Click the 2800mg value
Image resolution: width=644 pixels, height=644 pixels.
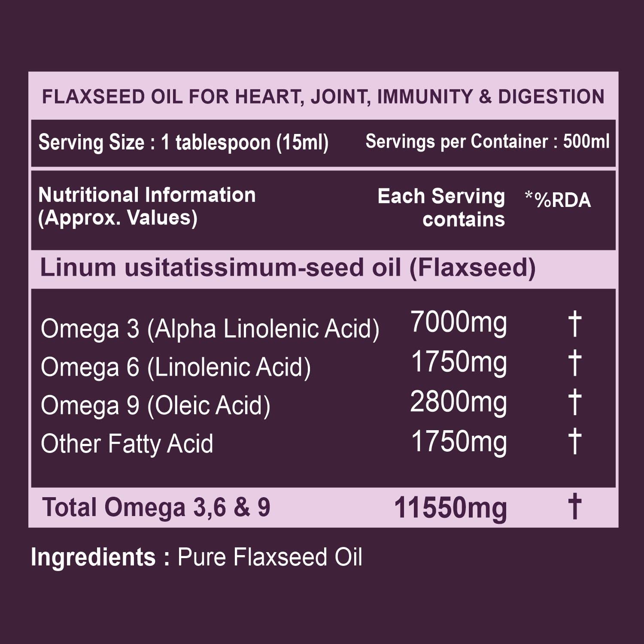point(459,403)
